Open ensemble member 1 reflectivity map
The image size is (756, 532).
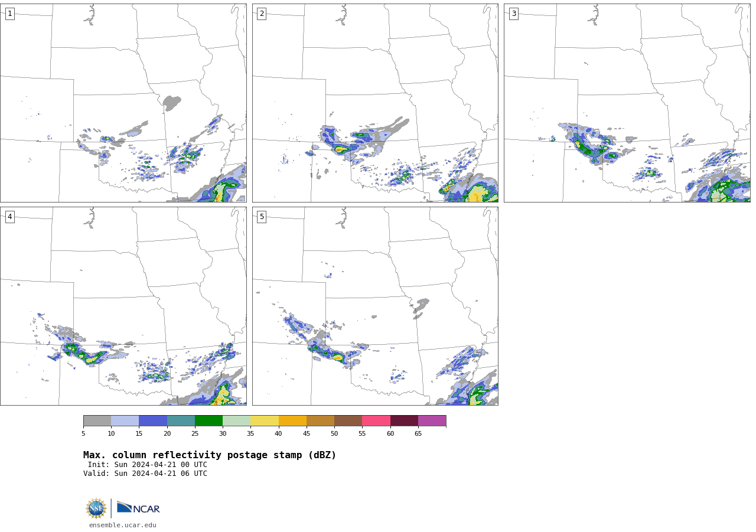coord(123,103)
